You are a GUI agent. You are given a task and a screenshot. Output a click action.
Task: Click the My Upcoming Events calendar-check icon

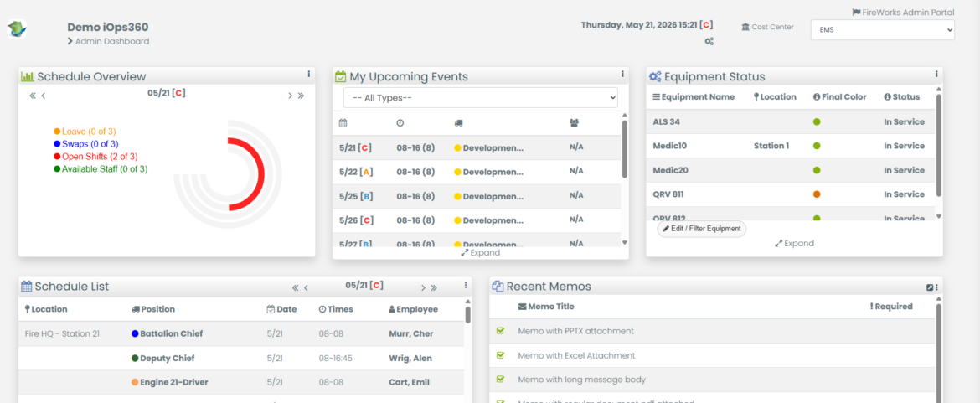(x=341, y=76)
